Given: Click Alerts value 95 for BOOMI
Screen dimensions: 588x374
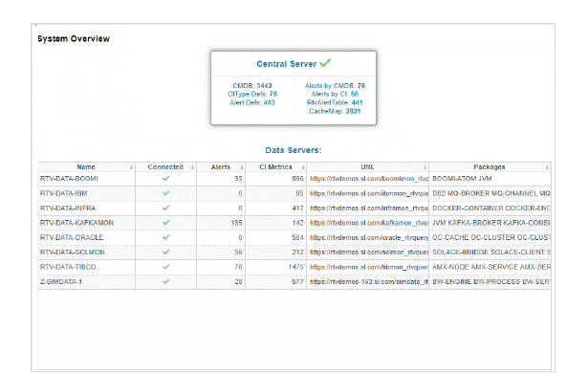Looking at the screenshot, I should [238, 179].
